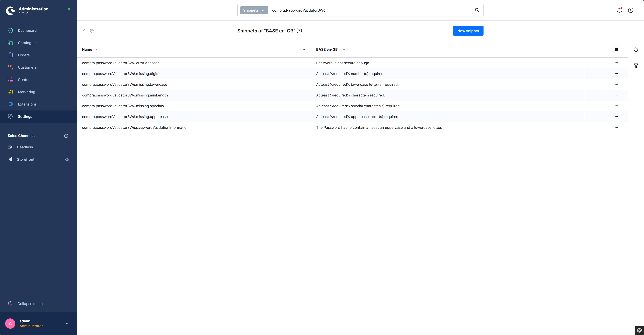Go back with the left arrow icon
This screenshot has width=644, height=335.
coord(84,31)
